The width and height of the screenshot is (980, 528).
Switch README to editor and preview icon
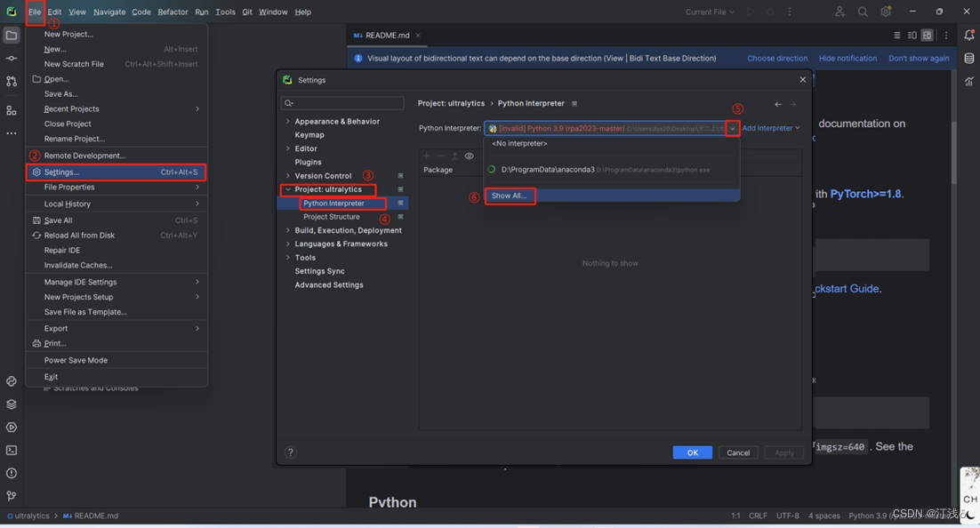pos(912,36)
